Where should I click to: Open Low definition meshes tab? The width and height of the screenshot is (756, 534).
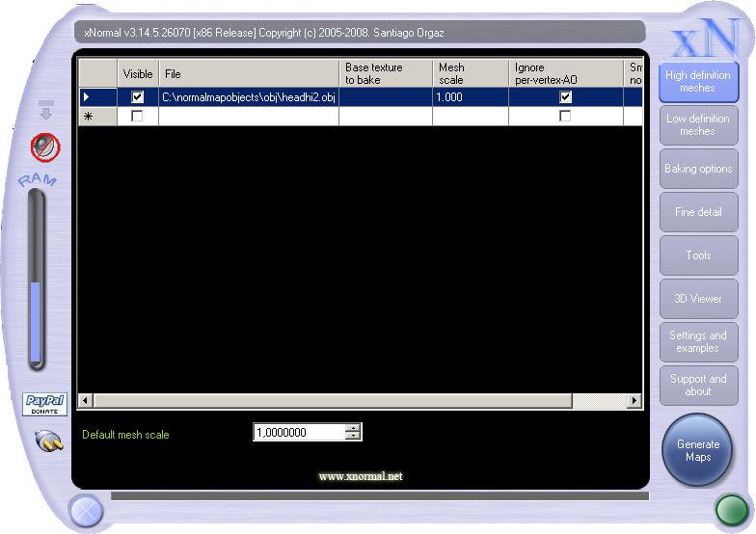click(x=698, y=125)
